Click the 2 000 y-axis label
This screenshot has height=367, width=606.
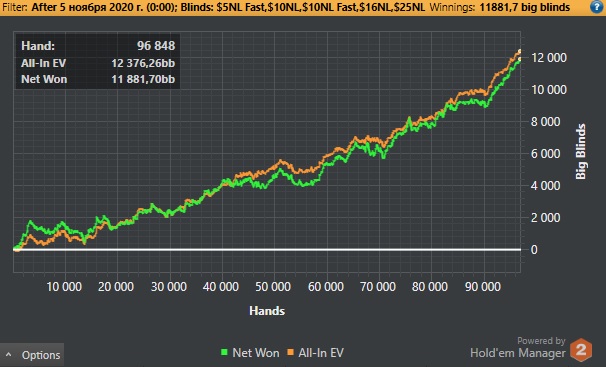click(545, 218)
